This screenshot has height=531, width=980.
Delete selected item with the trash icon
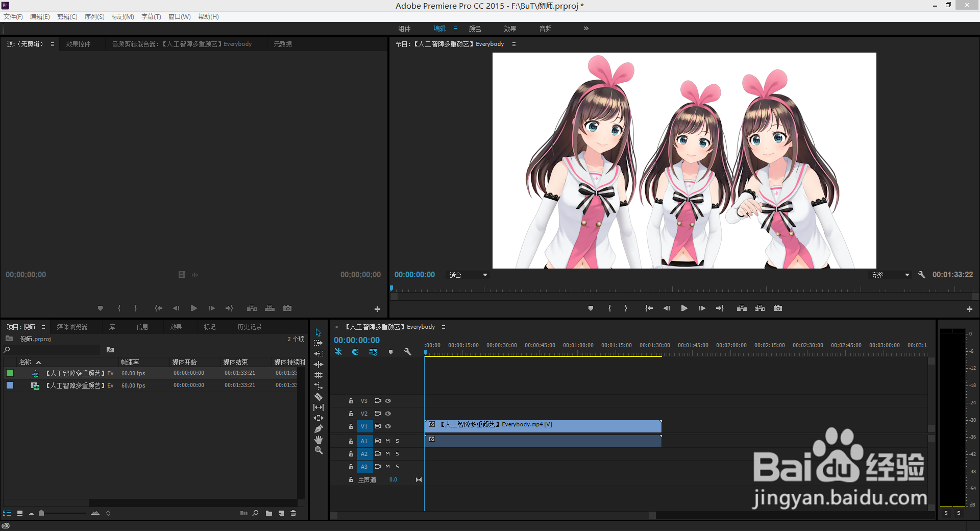point(293,513)
